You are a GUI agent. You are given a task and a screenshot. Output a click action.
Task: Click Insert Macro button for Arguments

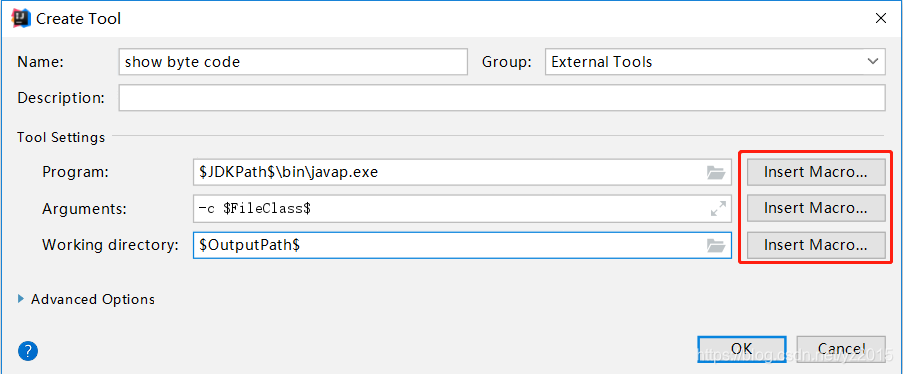tap(815, 208)
